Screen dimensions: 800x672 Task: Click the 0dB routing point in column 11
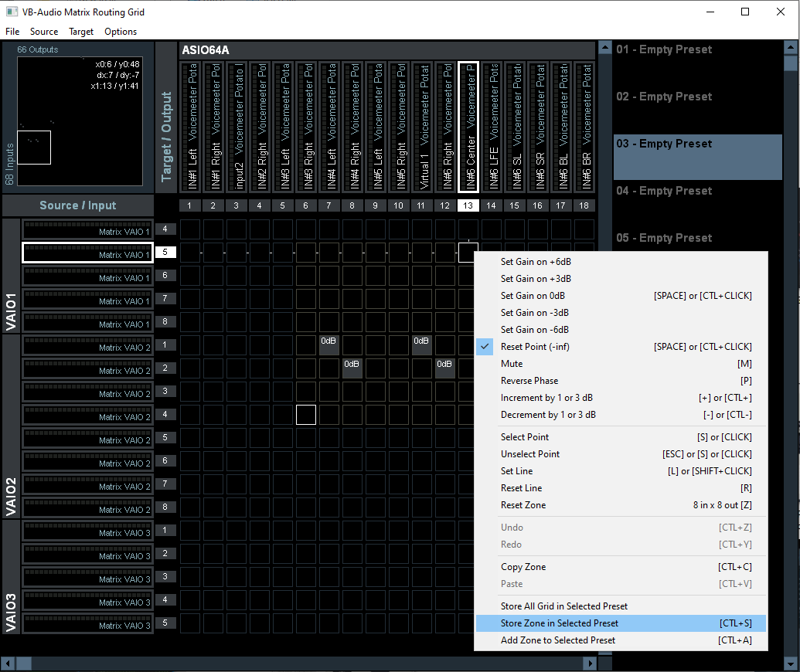[x=421, y=345]
